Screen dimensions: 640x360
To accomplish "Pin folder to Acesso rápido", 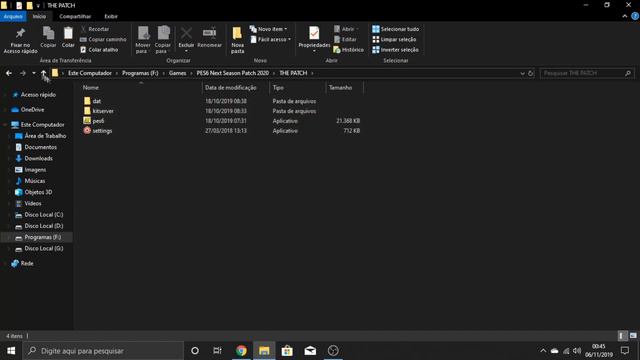I will (x=20, y=40).
